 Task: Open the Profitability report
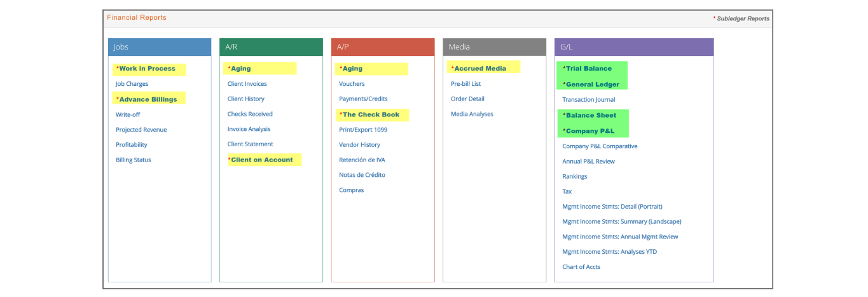pyautogui.click(x=131, y=145)
